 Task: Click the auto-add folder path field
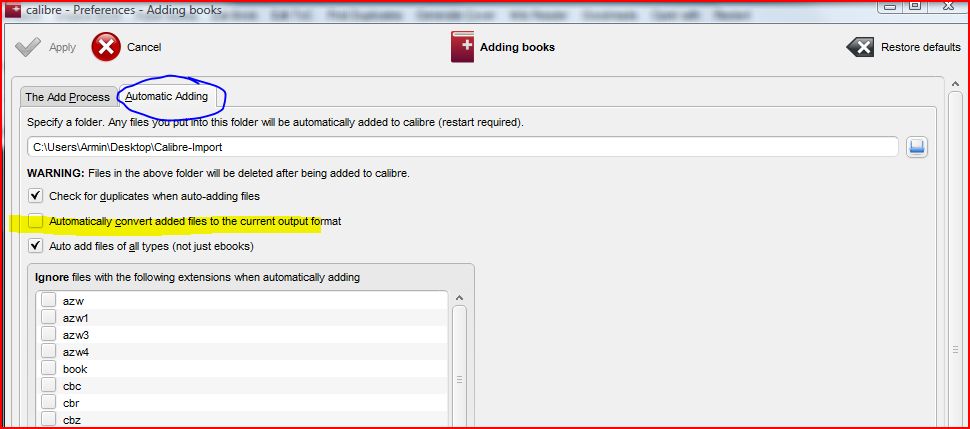463,147
